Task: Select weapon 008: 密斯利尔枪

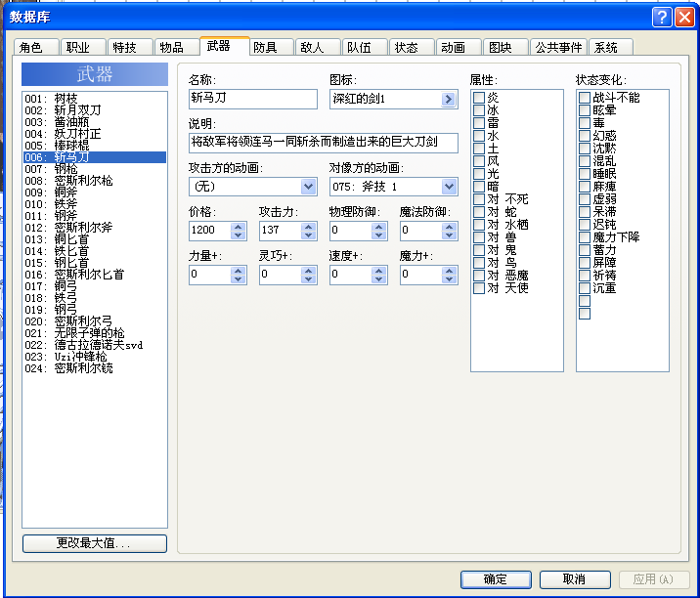Action: 95,181
